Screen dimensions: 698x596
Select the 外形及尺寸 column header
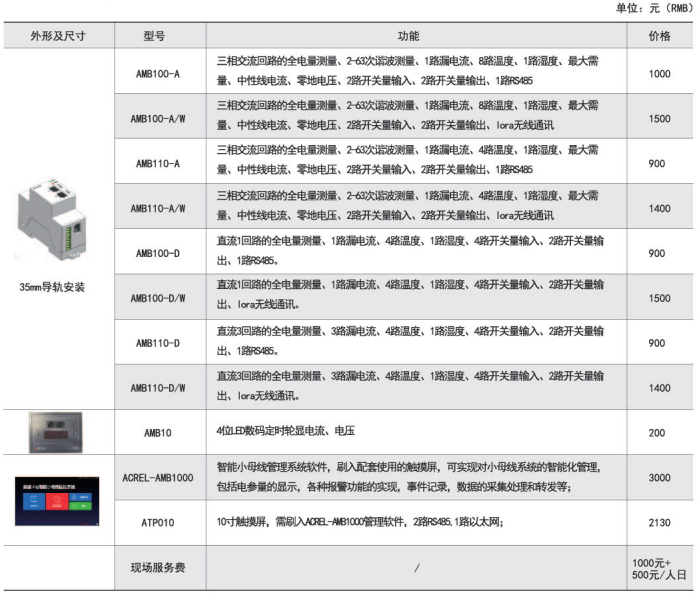point(57,35)
